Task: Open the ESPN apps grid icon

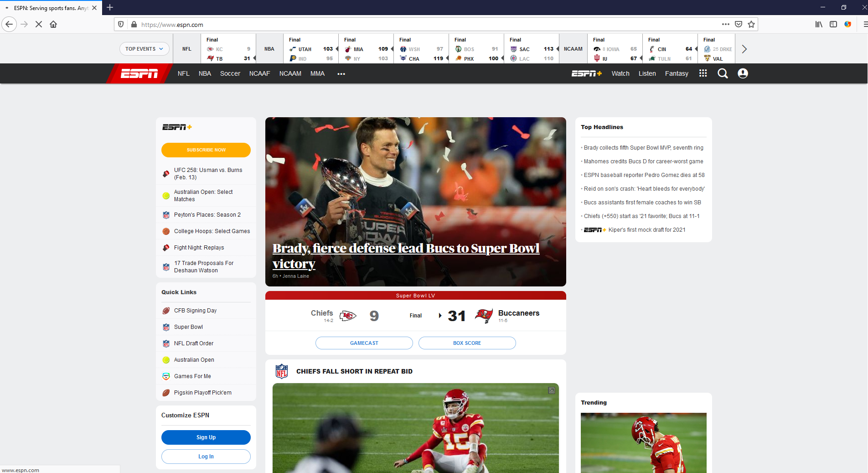Action: [703, 73]
